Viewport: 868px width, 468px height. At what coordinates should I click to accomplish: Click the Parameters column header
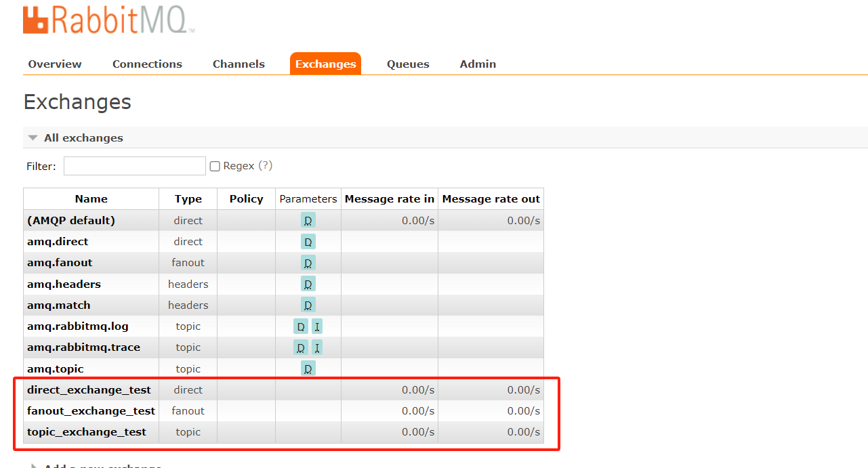[x=308, y=198]
